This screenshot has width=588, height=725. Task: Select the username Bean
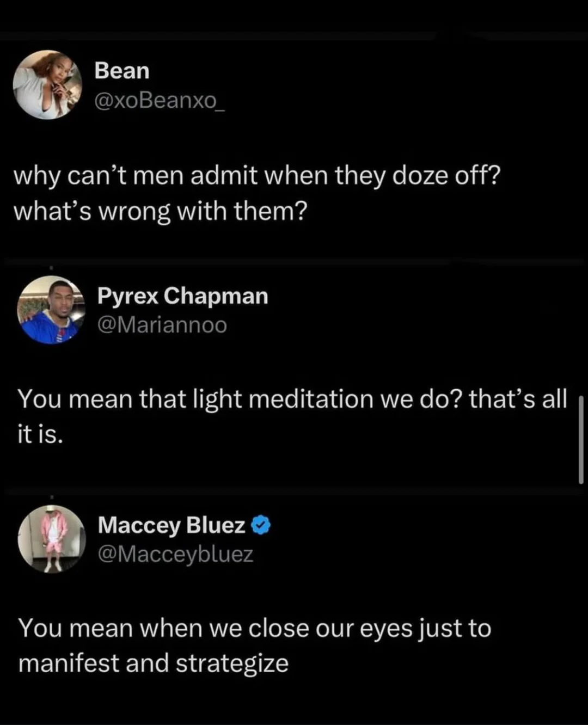pos(122,70)
